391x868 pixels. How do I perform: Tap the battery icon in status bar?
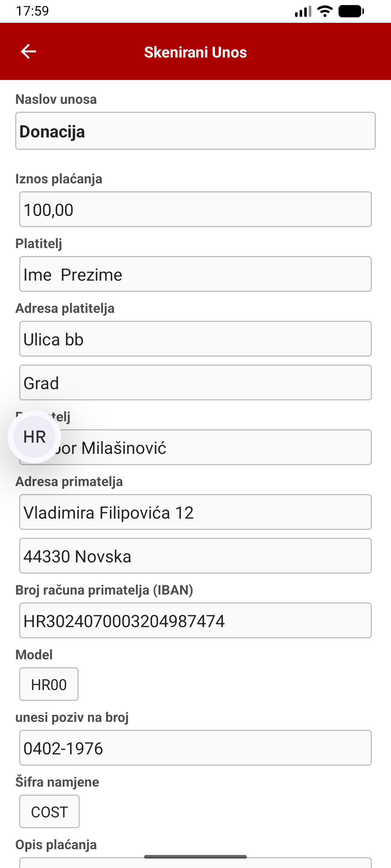point(350,12)
